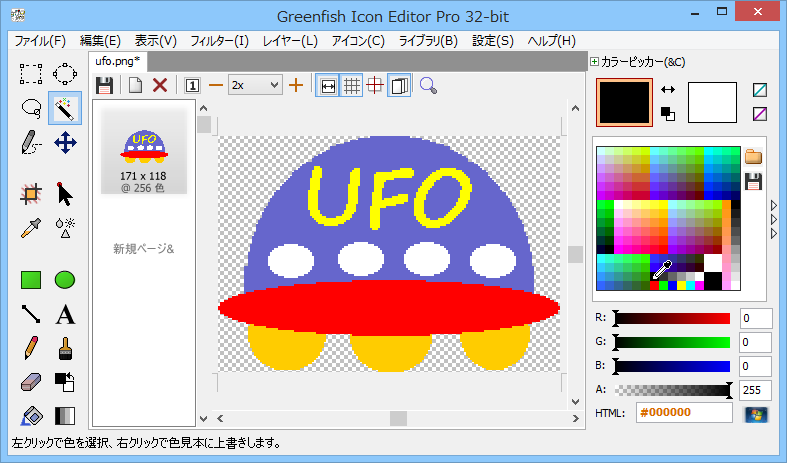
Task: Pick the four-arrow move tool
Action: [65, 143]
